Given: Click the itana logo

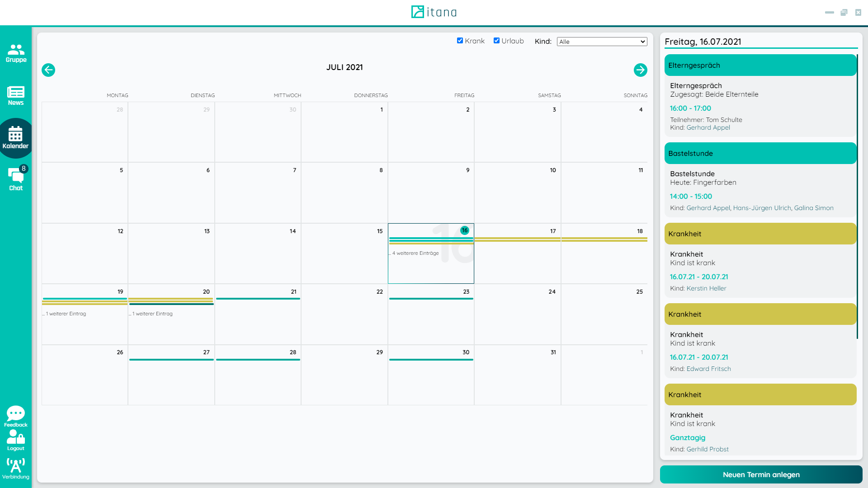Looking at the screenshot, I should coord(434,12).
